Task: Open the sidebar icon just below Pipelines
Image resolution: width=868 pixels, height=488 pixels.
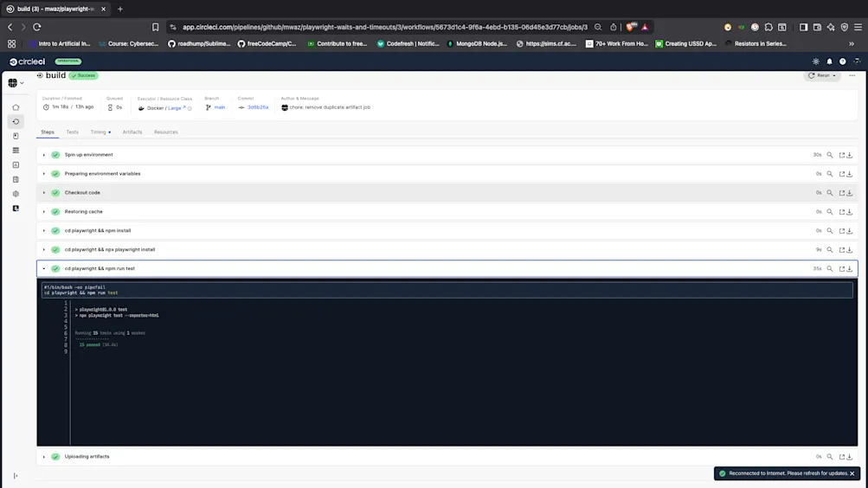Action: [16, 136]
